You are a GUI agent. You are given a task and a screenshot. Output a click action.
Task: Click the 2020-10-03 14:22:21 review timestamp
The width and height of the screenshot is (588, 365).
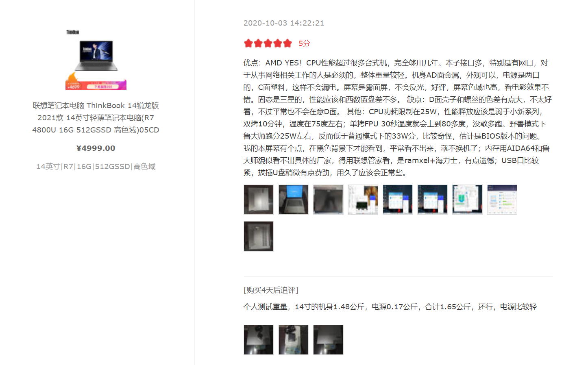tap(284, 23)
